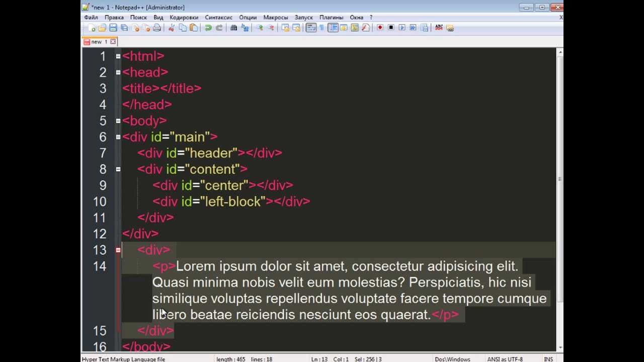Open the Replace dialog toolbar icon
Image resolution: width=644 pixels, height=362 pixels.
pos(245,28)
